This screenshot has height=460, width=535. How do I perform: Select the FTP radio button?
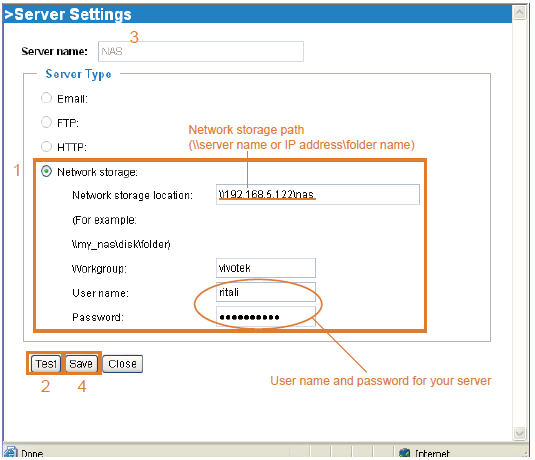tap(46, 122)
